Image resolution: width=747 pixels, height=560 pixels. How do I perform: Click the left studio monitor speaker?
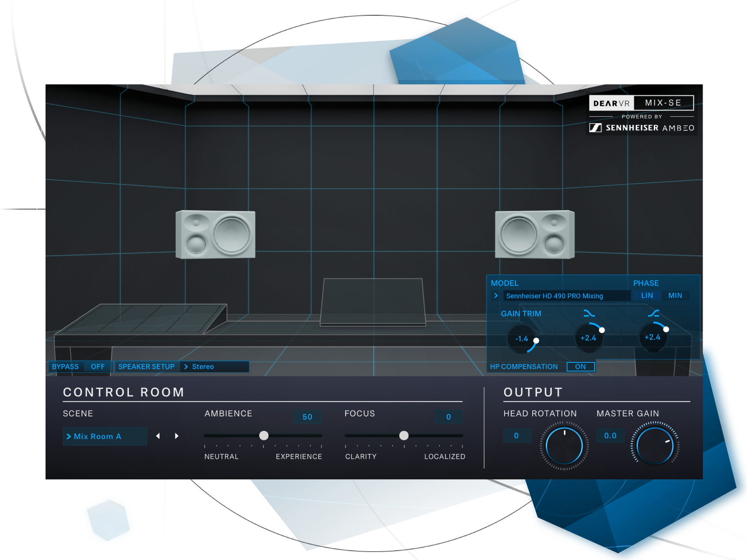point(216,234)
